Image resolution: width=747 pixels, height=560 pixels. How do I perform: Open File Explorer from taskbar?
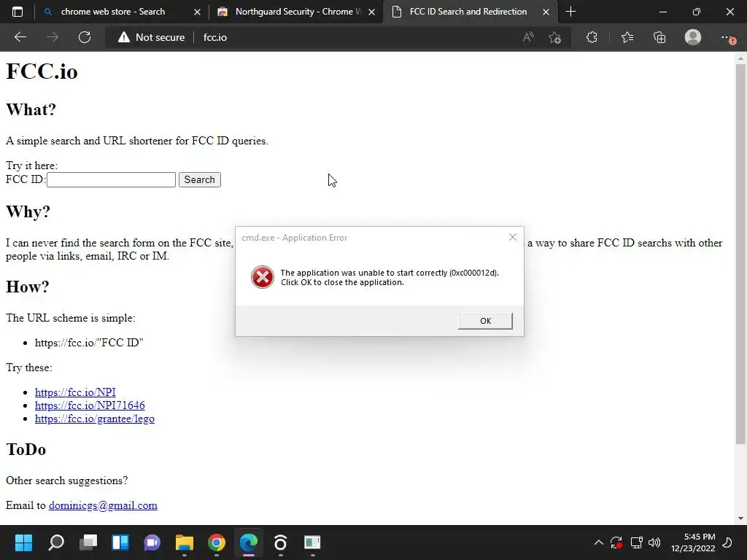[x=185, y=542]
